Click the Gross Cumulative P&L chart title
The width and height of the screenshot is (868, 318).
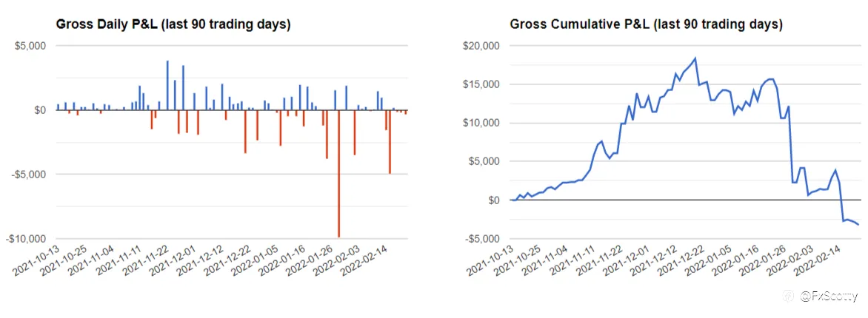pos(646,25)
